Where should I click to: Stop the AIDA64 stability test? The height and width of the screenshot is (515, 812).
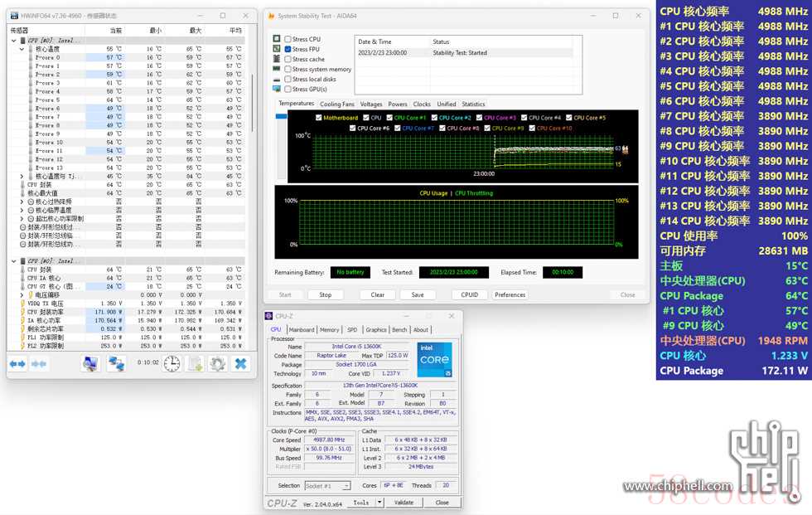tap(325, 294)
